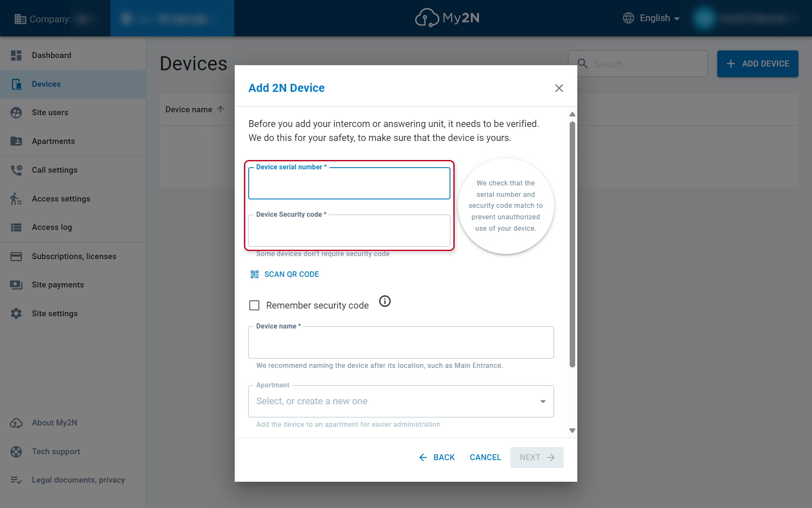The height and width of the screenshot is (508, 812).
Task: Select Devices in the sidebar
Action: pyautogui.click(x=73, y=84)
